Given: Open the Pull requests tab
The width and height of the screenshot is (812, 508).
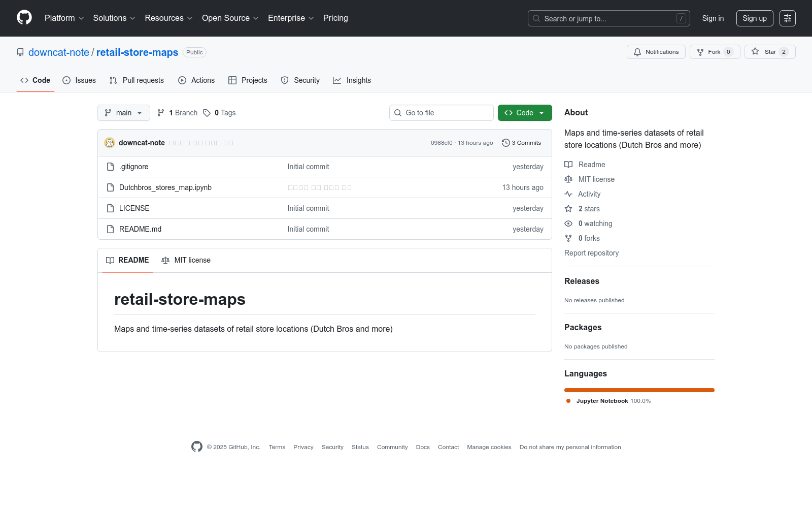Looking at the screenshot, I should pos(137,80).
